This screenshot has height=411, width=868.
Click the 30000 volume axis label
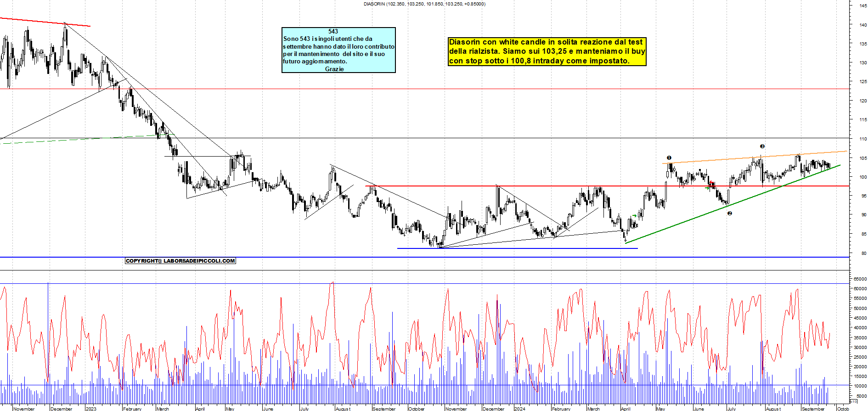[861, 347]
